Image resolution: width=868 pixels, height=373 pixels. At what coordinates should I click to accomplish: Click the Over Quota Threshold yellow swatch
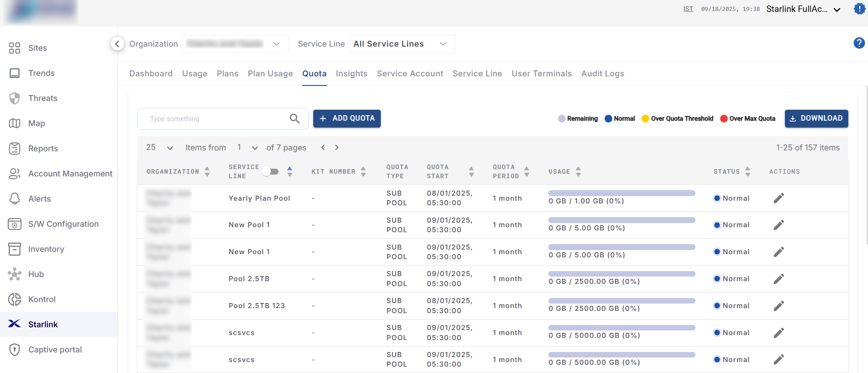click(645, 119)
